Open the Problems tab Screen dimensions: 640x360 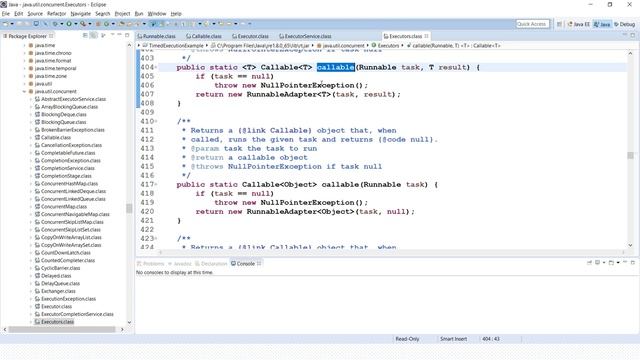151,264
